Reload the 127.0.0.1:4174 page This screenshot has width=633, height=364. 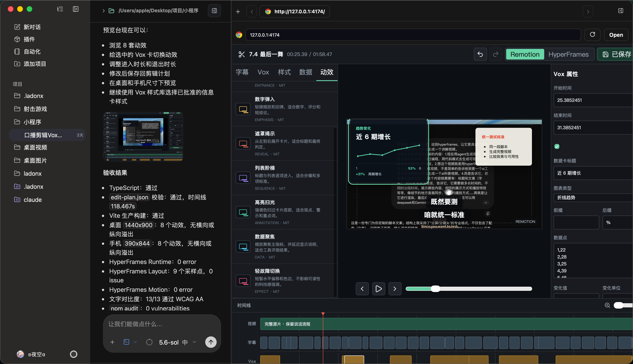click(x=592, y=35)
